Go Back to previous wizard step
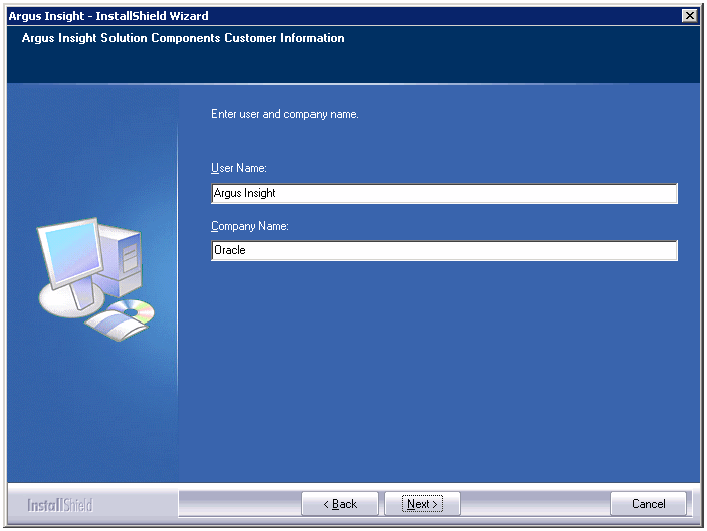The width and height of the screenshot is (707, 531). tap(340, 504)
